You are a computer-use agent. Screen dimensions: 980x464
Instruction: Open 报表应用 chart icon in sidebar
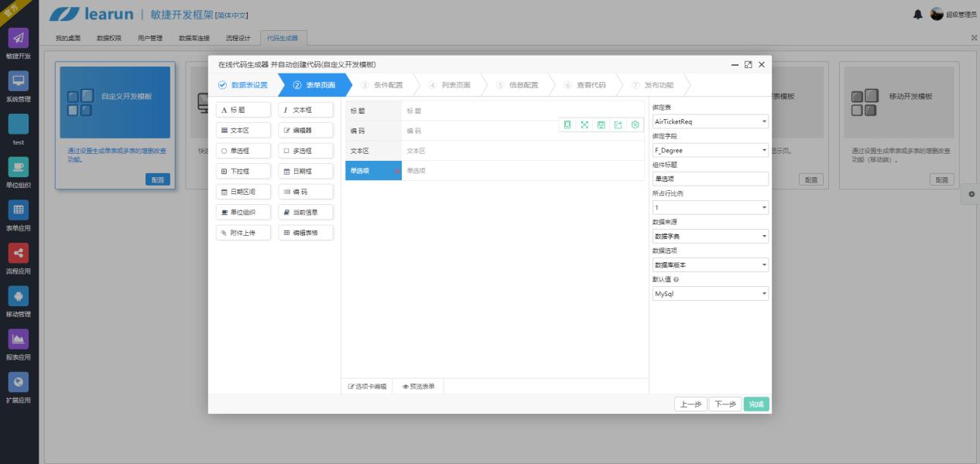pyautogui.click(x=18, y=339)
